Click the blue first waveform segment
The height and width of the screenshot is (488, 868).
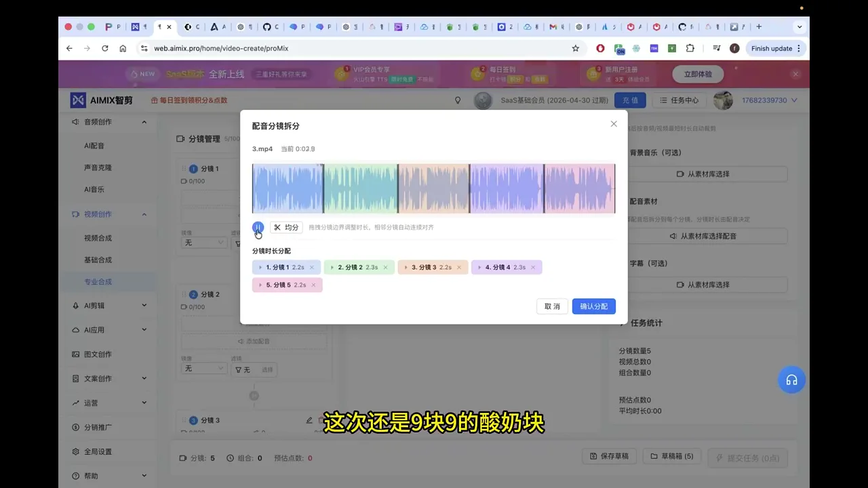pyautogui.click(x=288, y=188)
